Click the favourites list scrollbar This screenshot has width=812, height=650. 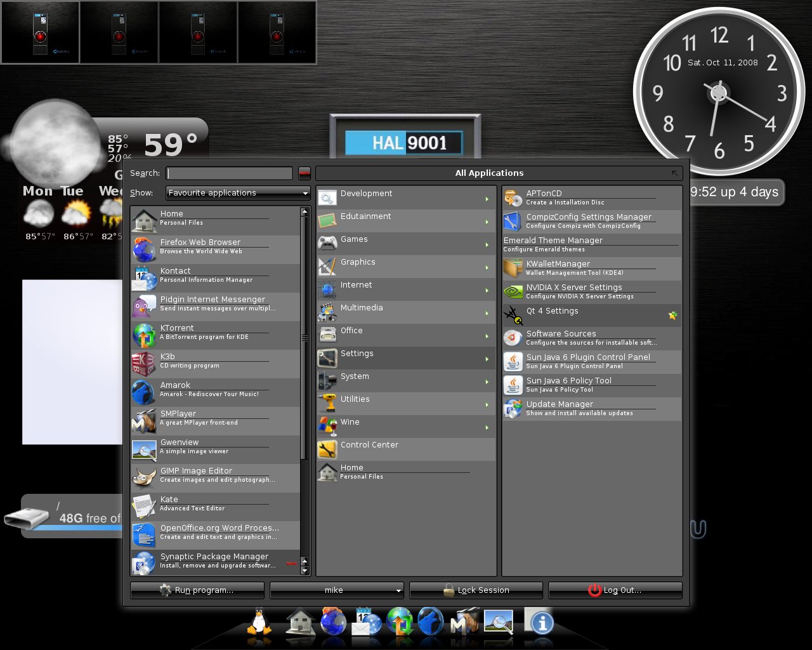305,338
